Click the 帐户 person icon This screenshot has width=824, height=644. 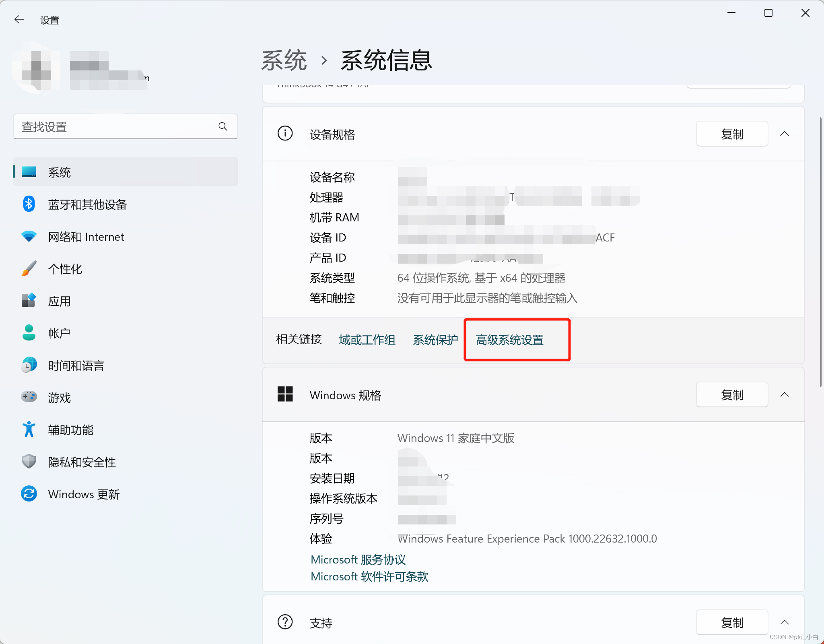click(x=29, y=333)
